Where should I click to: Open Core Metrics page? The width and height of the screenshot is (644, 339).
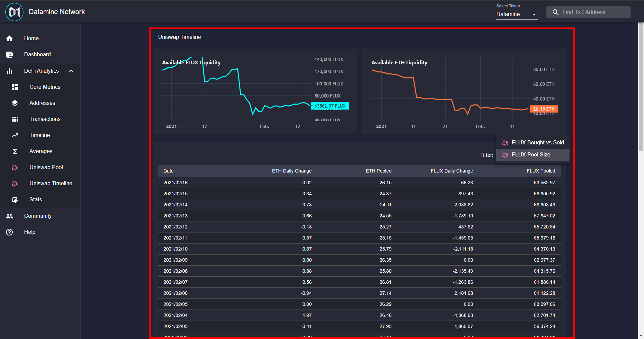40,87
